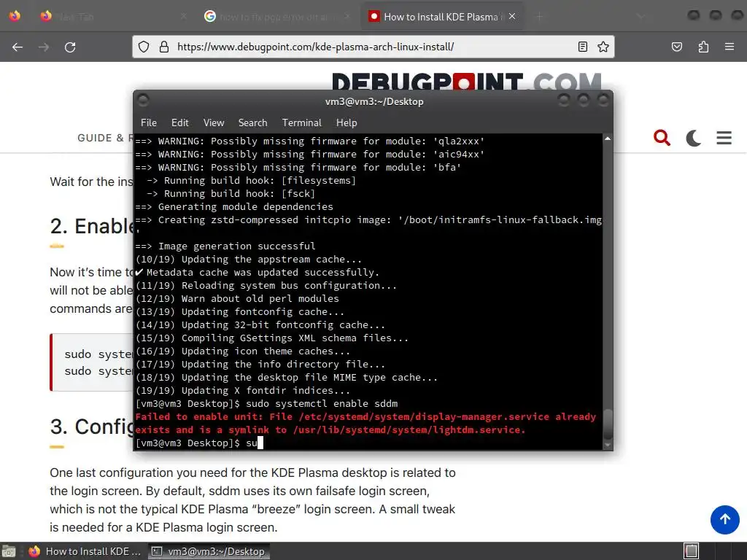This screenshot has height=560, width=747.
Task: Click the terminal scrollbar thumb
Action: click(608, 424)
